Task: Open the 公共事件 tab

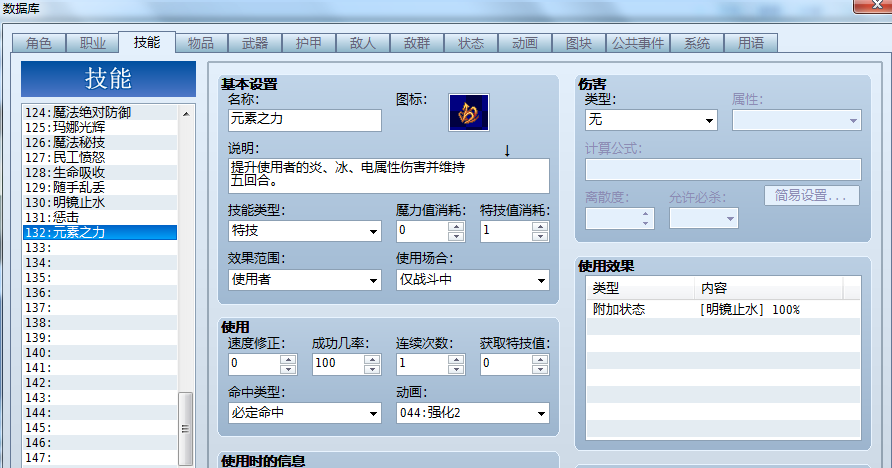Action: coord(638,43)
